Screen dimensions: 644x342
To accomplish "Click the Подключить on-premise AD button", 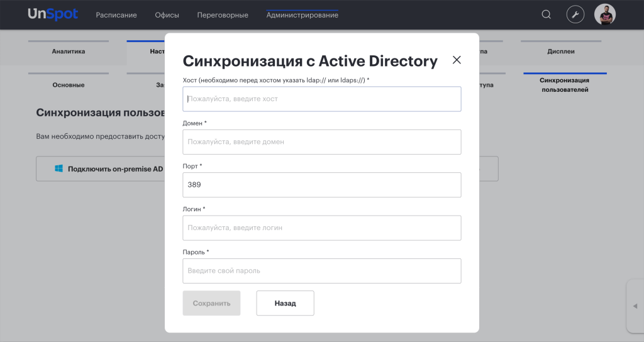I will pos(101,168).
